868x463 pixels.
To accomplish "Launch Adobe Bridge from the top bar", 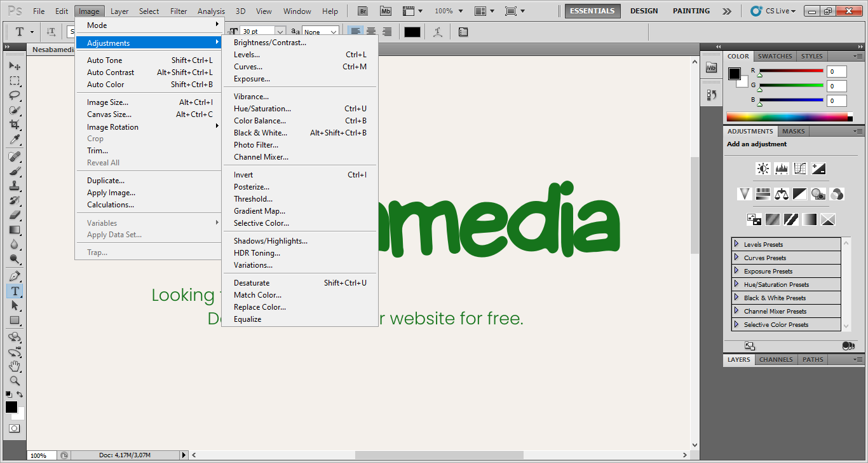I will coord(363,11).
